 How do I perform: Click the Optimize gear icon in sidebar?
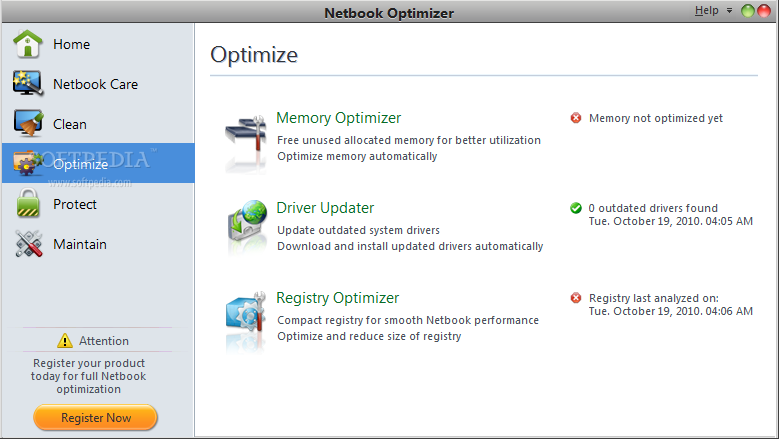[28, 163]
